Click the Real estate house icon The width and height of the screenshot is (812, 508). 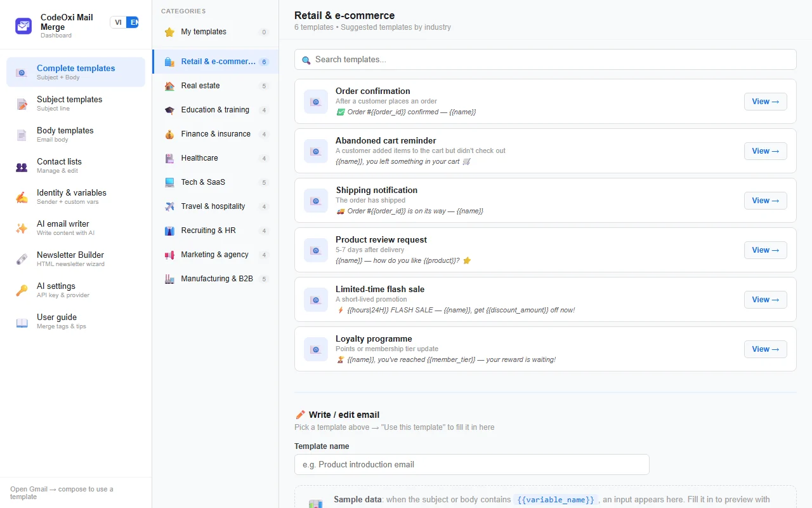tap(169, 86)
